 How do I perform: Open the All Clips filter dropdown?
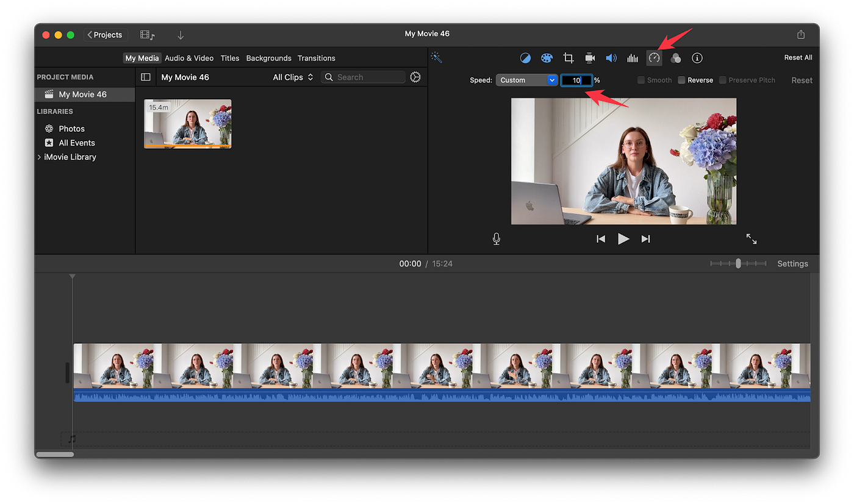tap(293, 77)
